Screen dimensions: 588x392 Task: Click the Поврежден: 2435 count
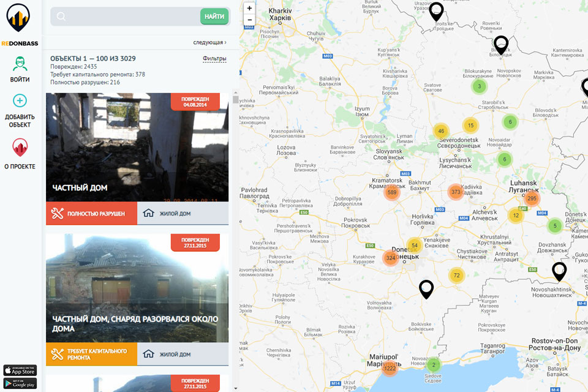coord(73,66)
